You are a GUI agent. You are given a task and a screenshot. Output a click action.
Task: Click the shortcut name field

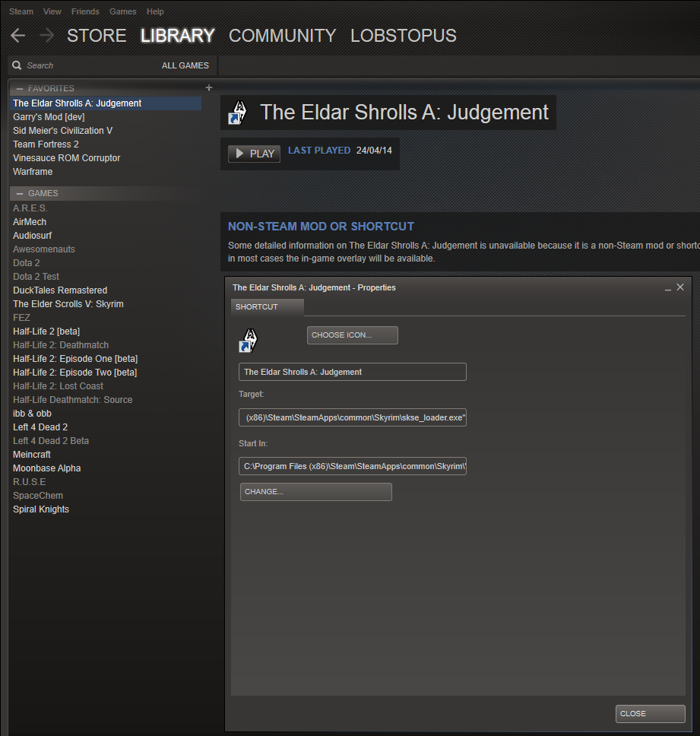[x=353, y=372]
